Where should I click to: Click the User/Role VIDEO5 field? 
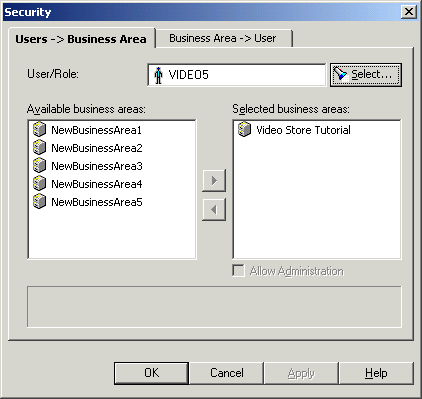click(x=236, y=75)
